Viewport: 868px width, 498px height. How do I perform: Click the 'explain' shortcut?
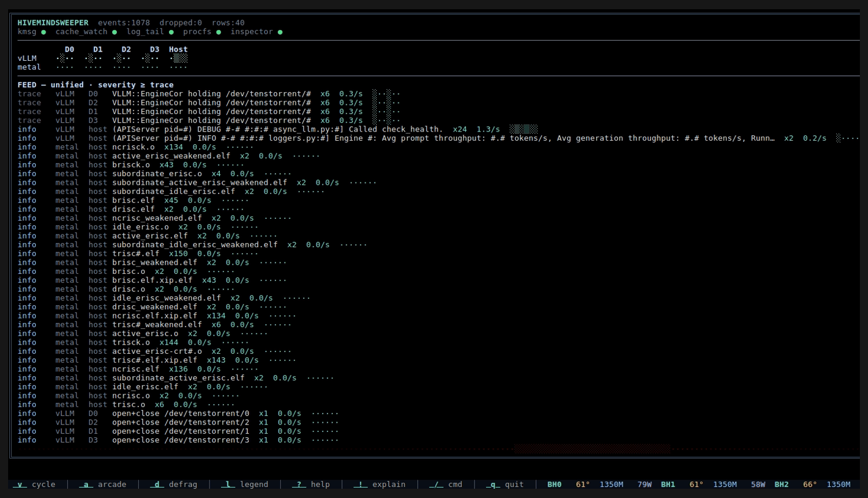(380, 484)
